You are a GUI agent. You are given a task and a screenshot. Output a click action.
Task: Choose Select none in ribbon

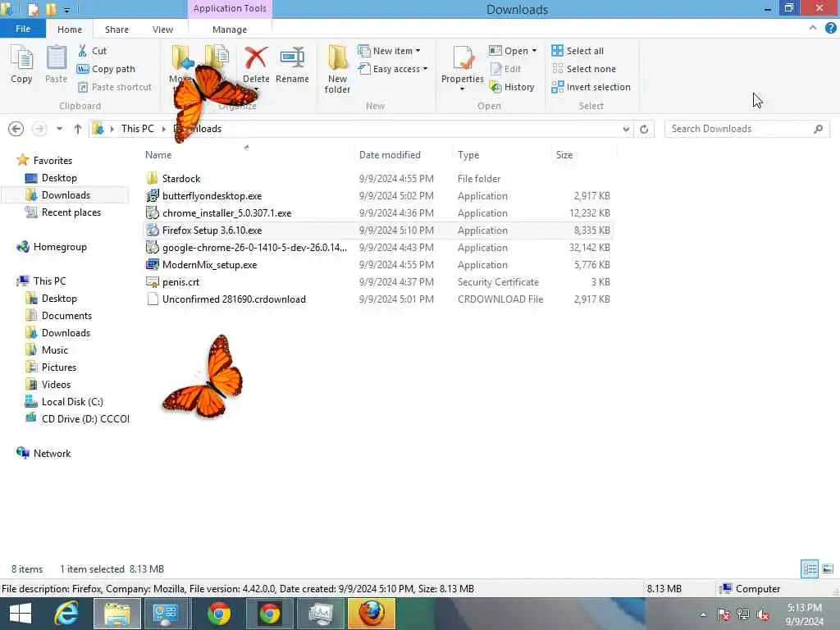click(x=584, y=69)
